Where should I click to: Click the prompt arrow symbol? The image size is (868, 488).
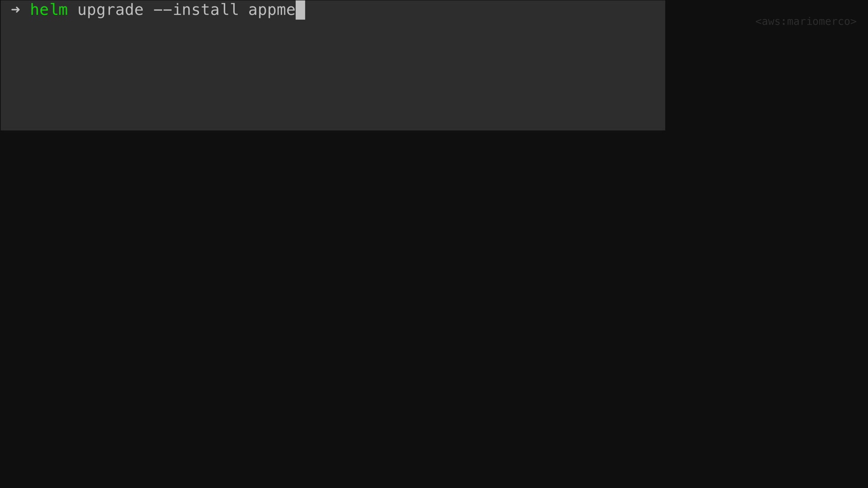click(15, 9)
